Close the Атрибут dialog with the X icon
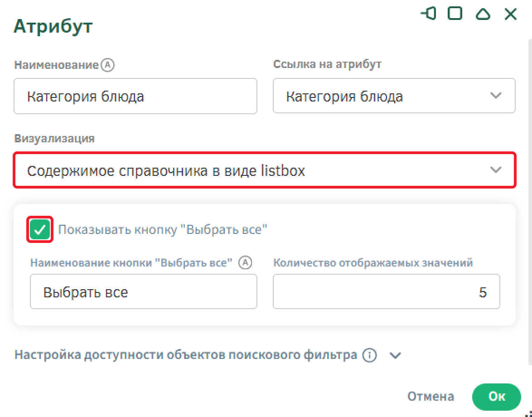 (511, 15)
